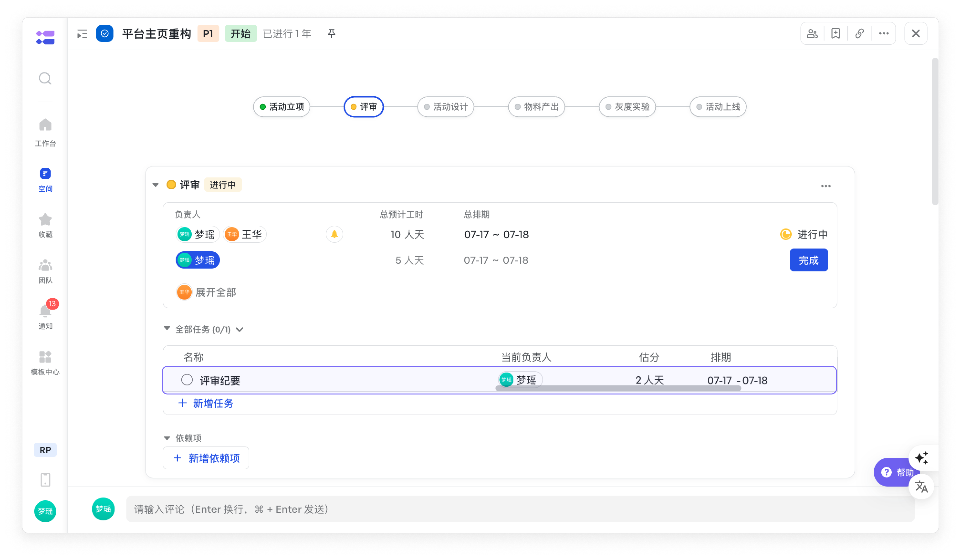Edit 梦瑶's 5 人天 estimate

click(409, 260)
